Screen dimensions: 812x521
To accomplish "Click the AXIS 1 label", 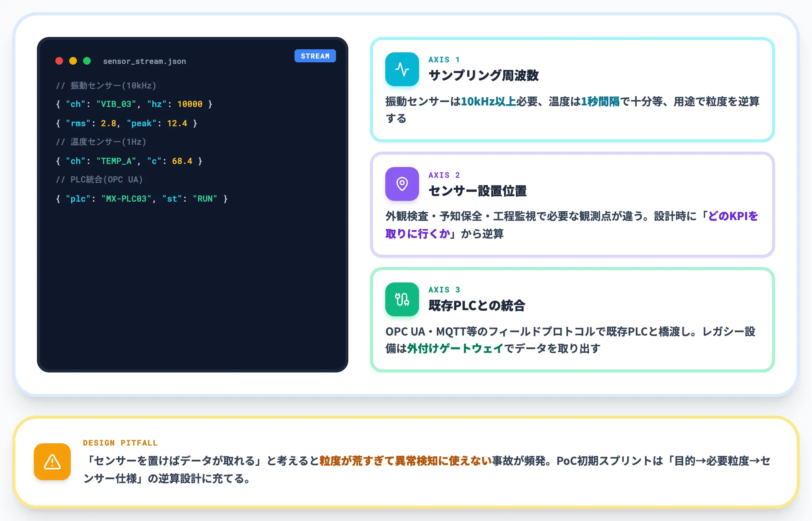I will 444,60.
